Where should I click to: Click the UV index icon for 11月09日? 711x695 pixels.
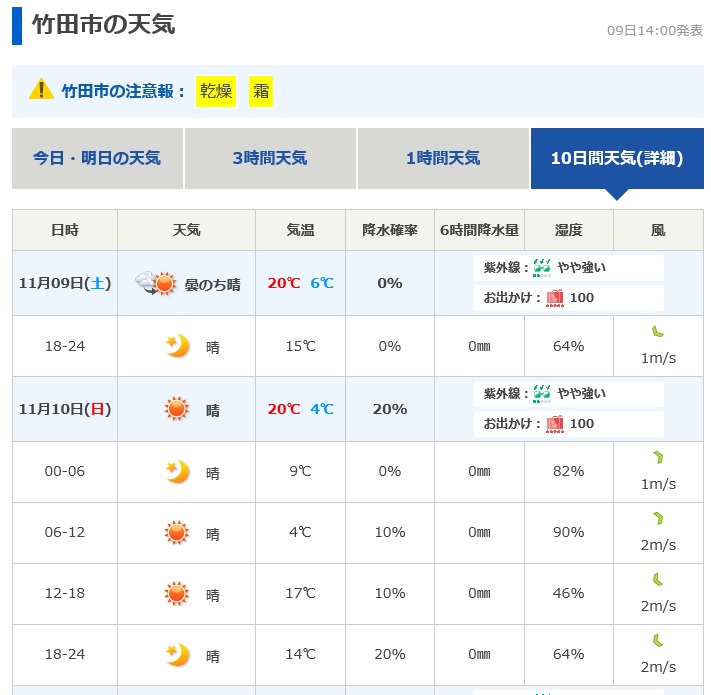tap(542, 268)
